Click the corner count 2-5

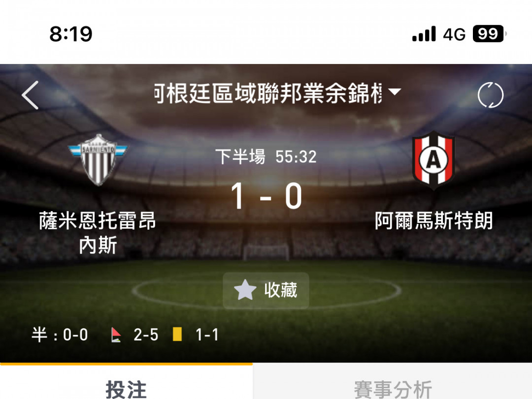point(146,335)
